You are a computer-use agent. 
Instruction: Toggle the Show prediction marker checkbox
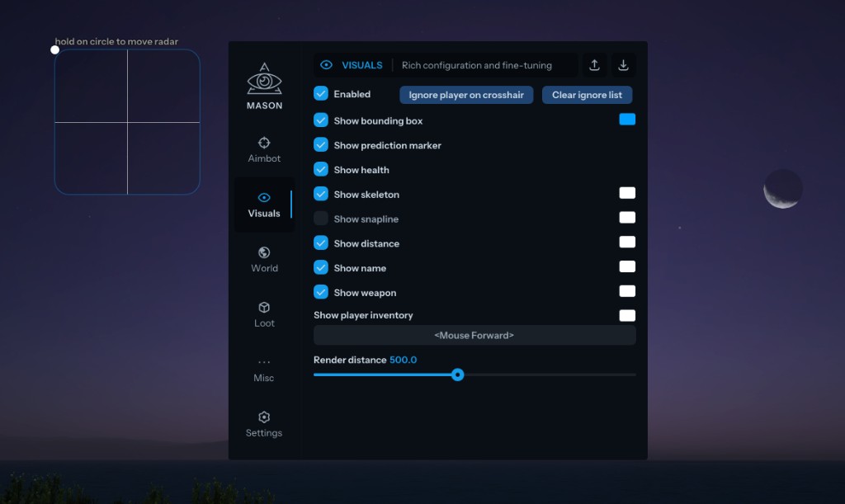point(321,144)
